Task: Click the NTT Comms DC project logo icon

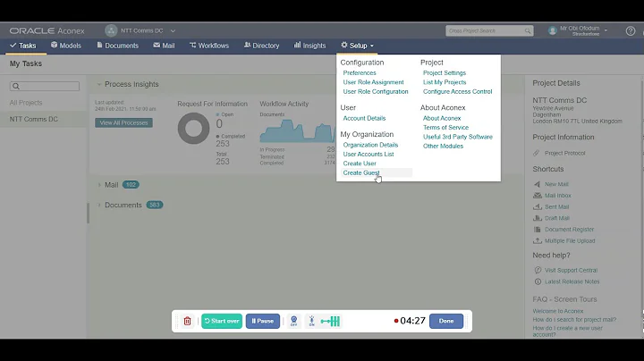Action: pos(111,30)
